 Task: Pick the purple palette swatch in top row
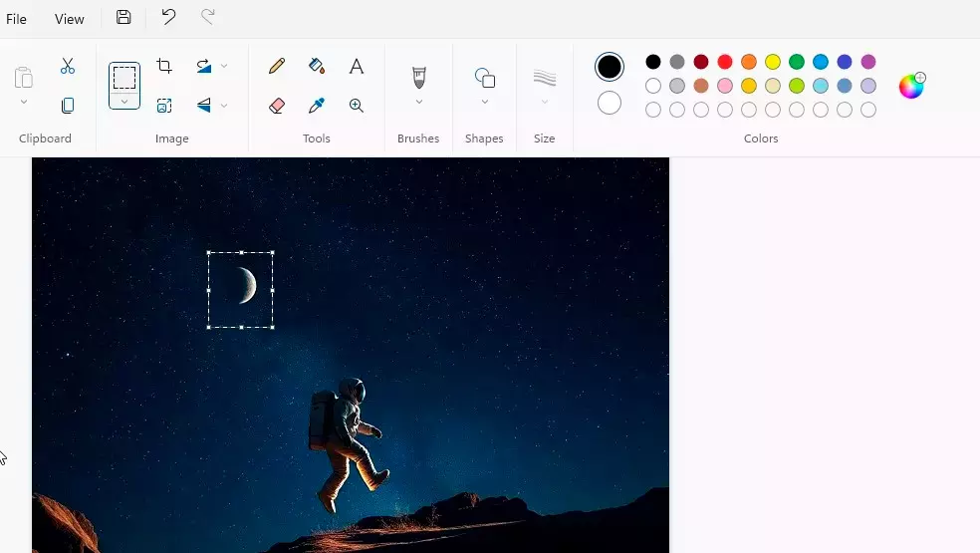868,62
